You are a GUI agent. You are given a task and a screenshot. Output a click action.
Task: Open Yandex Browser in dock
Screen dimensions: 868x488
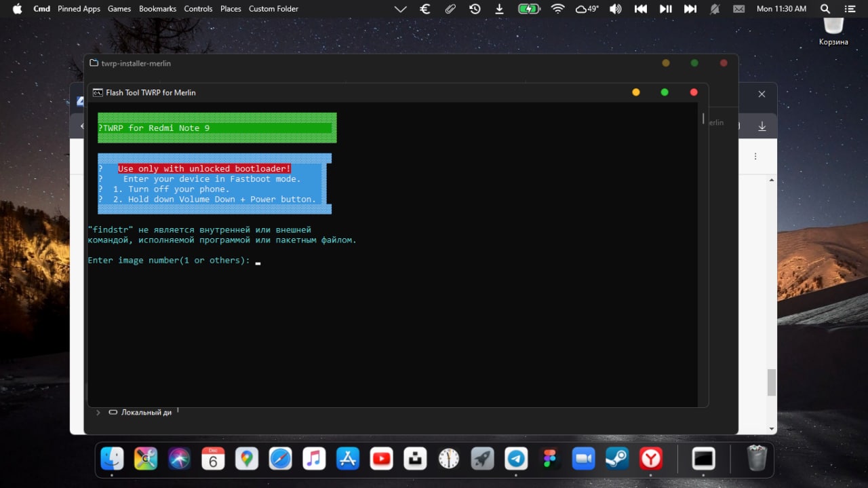pos(651,459)
